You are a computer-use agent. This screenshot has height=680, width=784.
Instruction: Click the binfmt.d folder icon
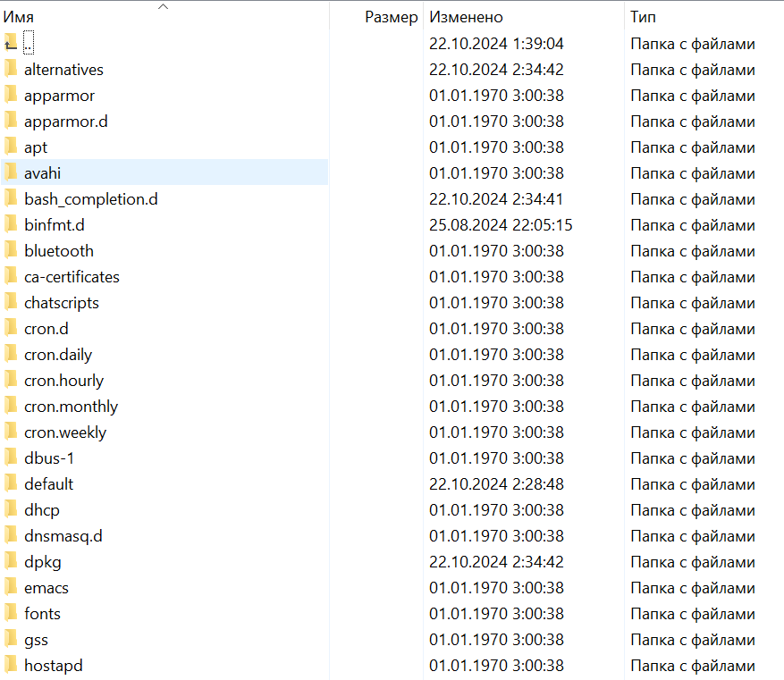[11, 225]
